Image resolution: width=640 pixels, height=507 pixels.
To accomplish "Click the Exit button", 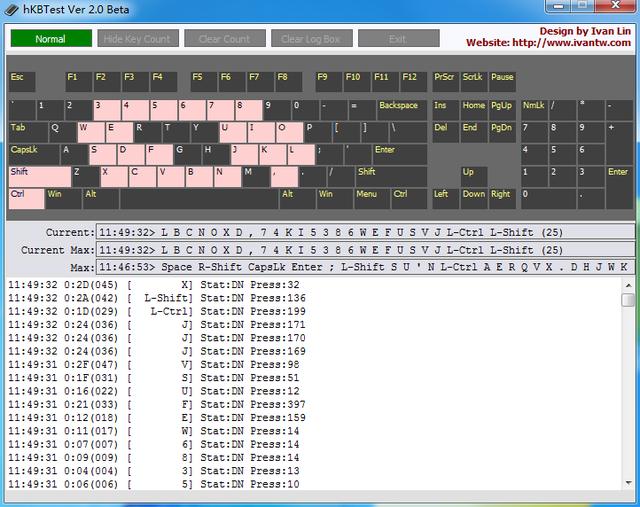I will [x=399, y=38].
